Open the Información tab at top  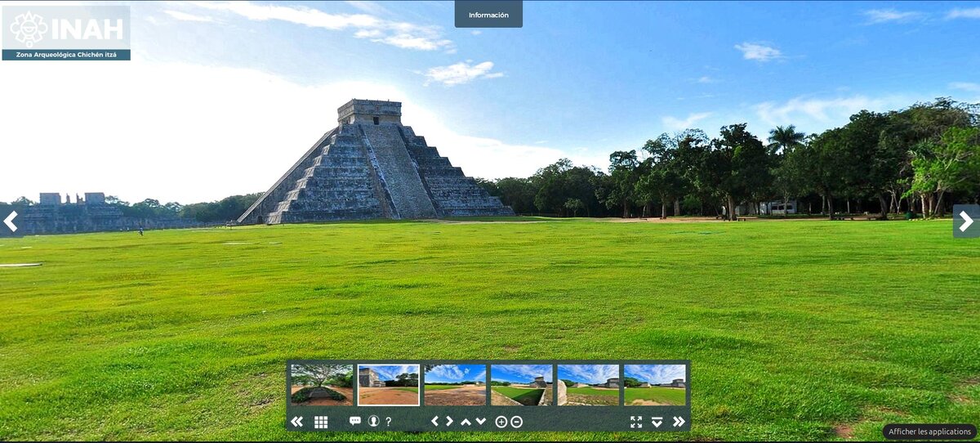488,15
